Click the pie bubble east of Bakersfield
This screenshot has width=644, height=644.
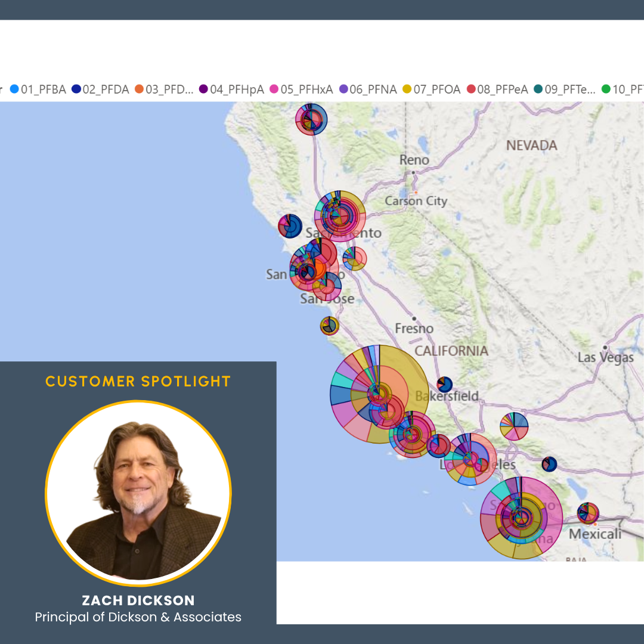(514, 426)
